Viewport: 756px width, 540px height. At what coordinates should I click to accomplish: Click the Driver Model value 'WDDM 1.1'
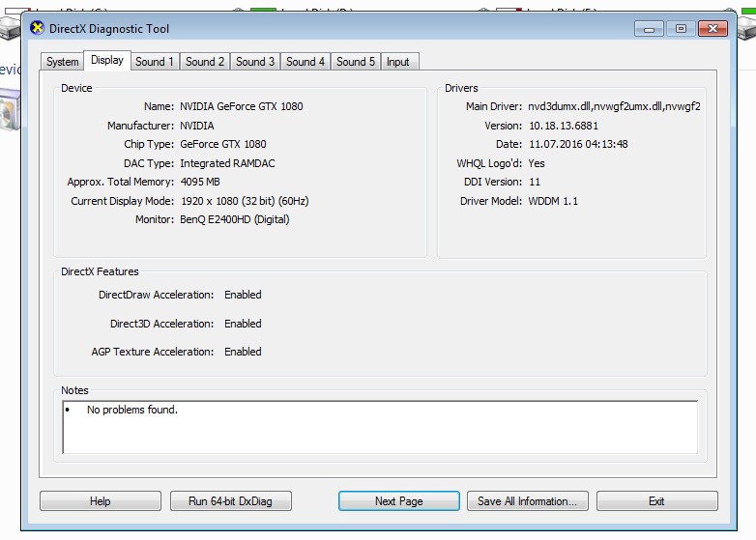click(x=553, y=201)
